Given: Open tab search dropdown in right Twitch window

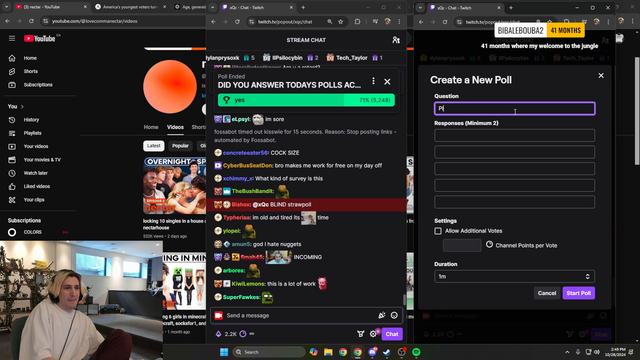Looking at the screenshot, I should pyautogui.click(x=420, y=7).
